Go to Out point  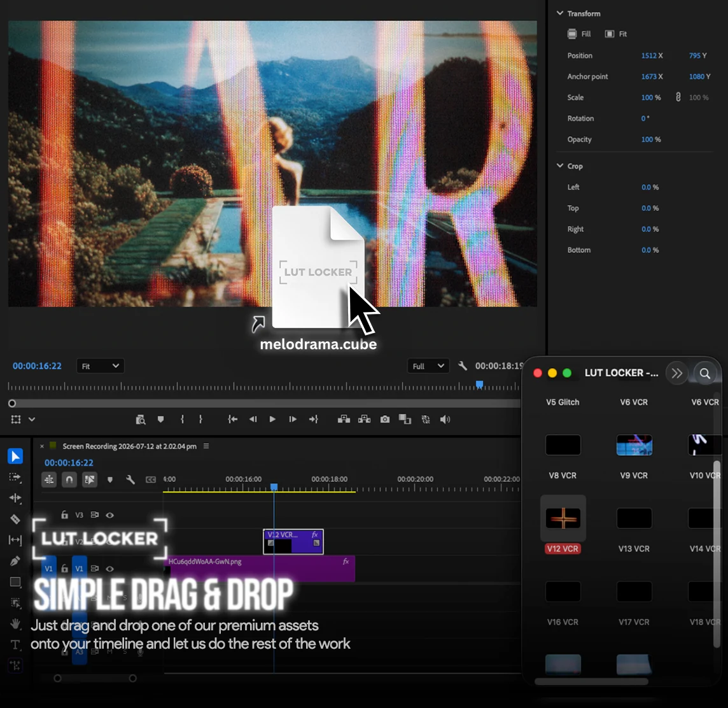(x=313, y=420)
